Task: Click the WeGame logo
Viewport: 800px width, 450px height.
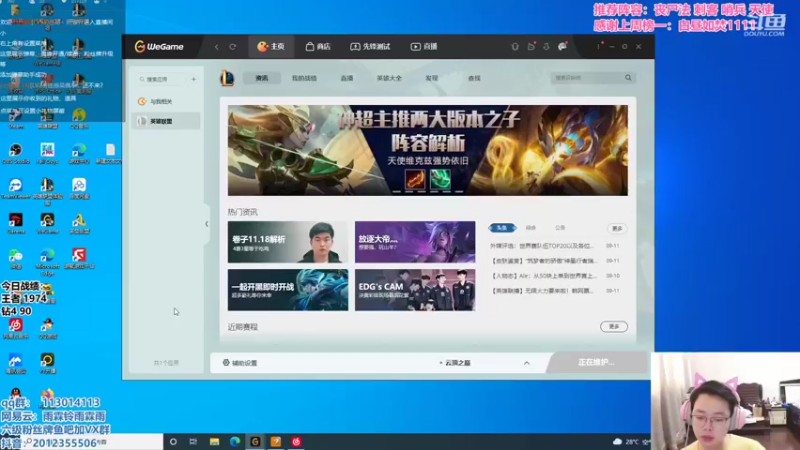Action: 159,46
